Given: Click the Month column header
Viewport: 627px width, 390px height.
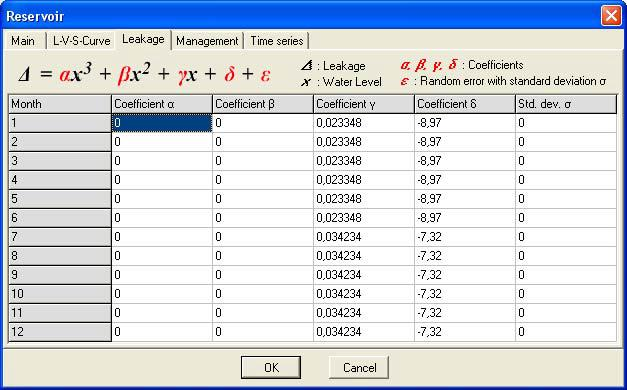Looking at the screenshot, I should [x=60, y=104].
